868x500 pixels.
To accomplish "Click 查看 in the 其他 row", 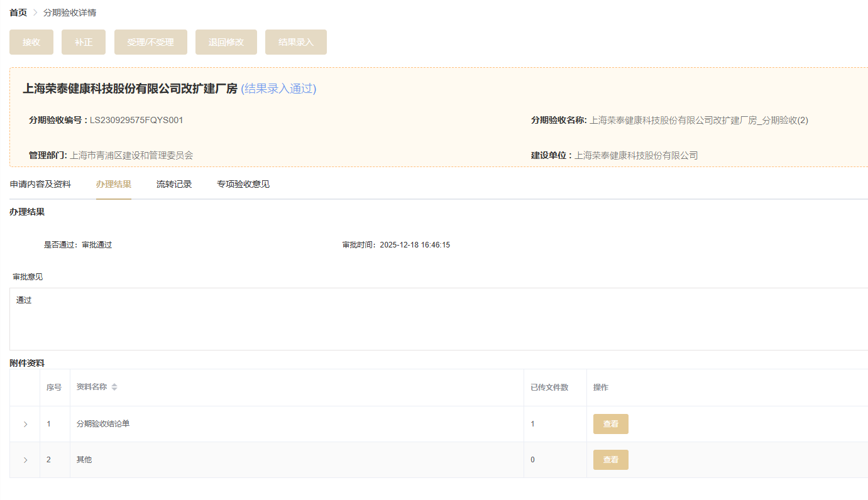I will tap(610, 460).
